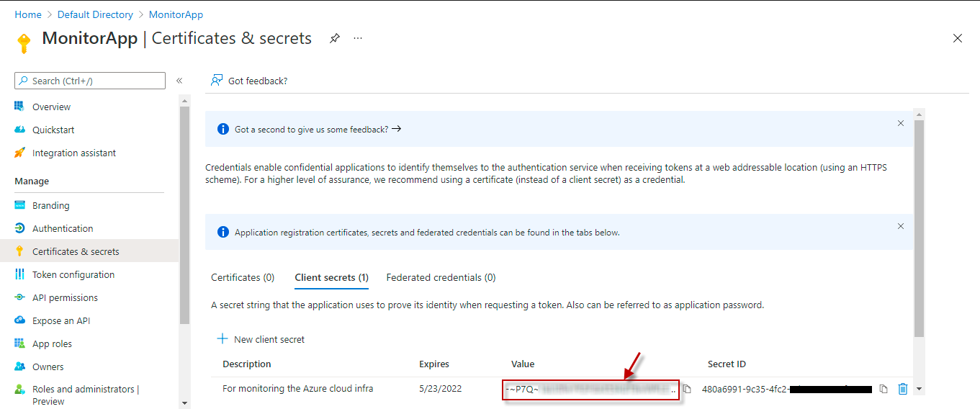Click the API permissions icon
Screen dimensions: 980x409
[19, 297]
